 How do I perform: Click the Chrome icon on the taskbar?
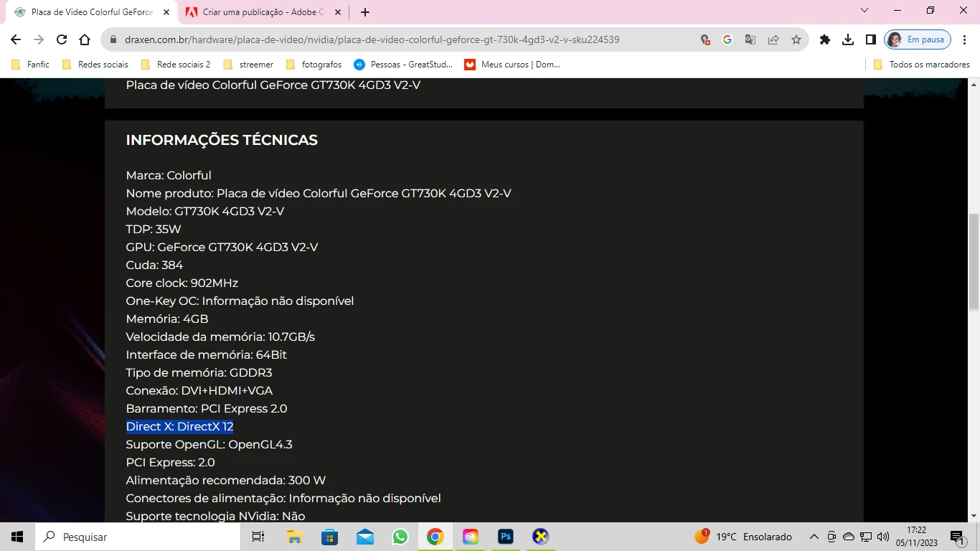click(435, 537)
